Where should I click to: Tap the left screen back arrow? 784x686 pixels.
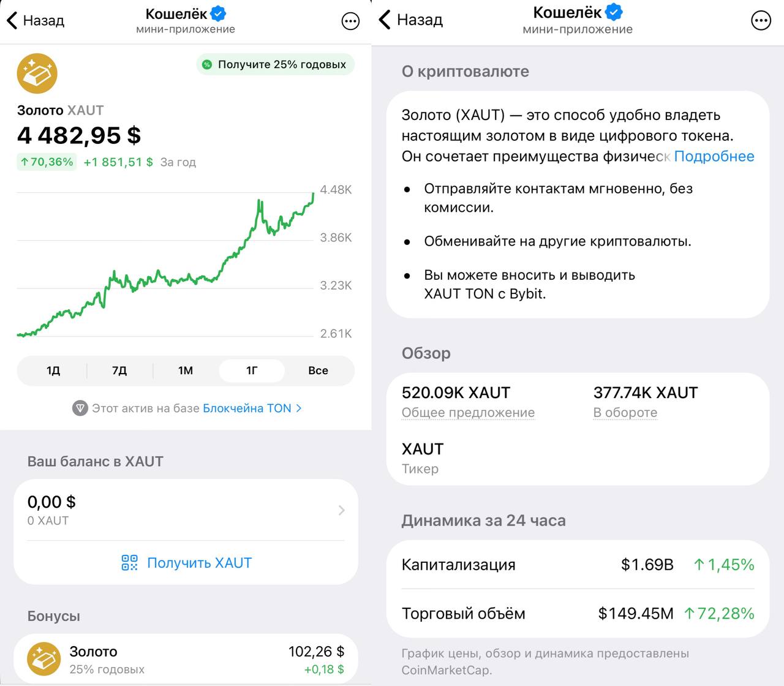(x=12, y=20)
